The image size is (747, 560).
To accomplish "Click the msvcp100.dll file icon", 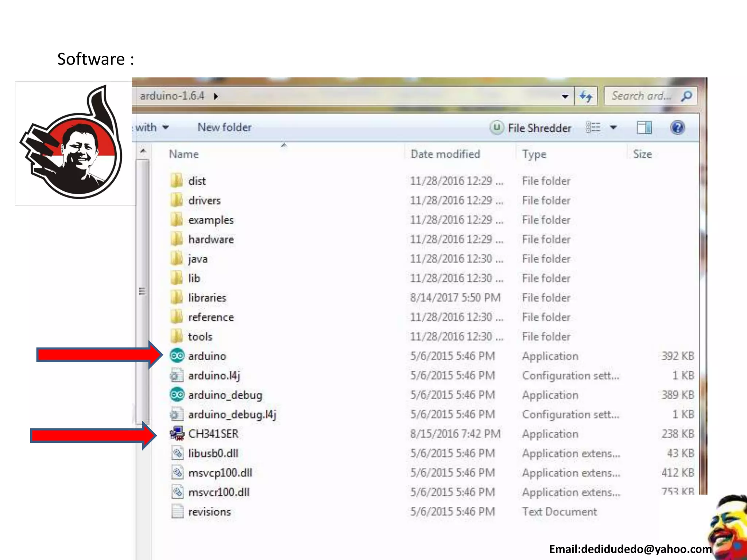I will pos(177,472).
